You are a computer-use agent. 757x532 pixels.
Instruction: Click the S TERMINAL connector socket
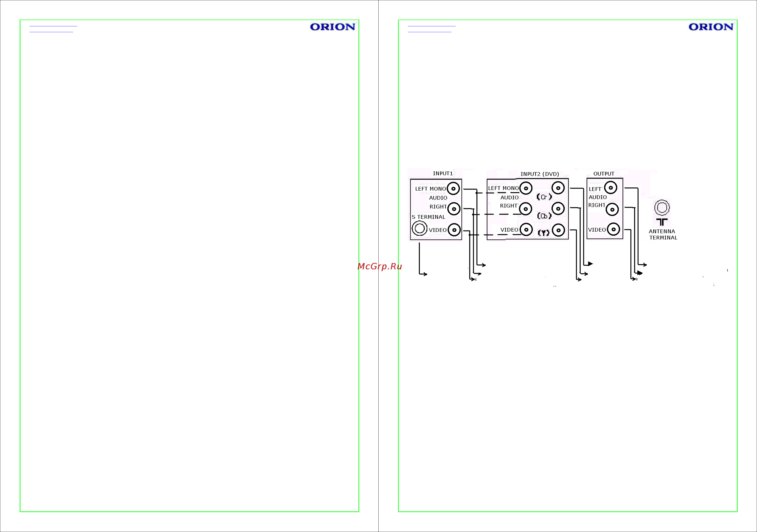(x=419, y=228)
